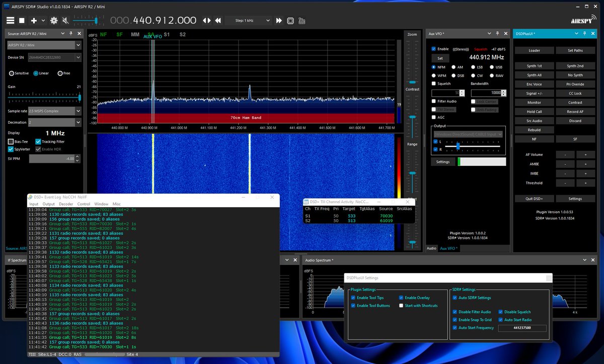
Task: Switch to the Audio tab
Action: (x=432, y=248)
